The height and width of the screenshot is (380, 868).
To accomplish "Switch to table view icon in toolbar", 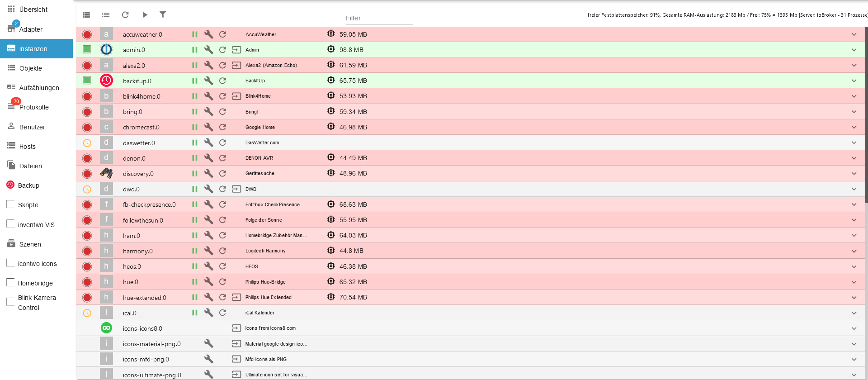I will click(x=86, y=15).
